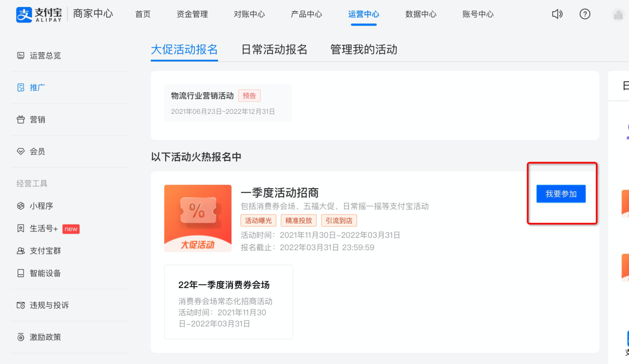Image resolution: width=629 pixels, height=364 pixels.
Task: Open the account avatar in the header
Action: pos(618,15)
